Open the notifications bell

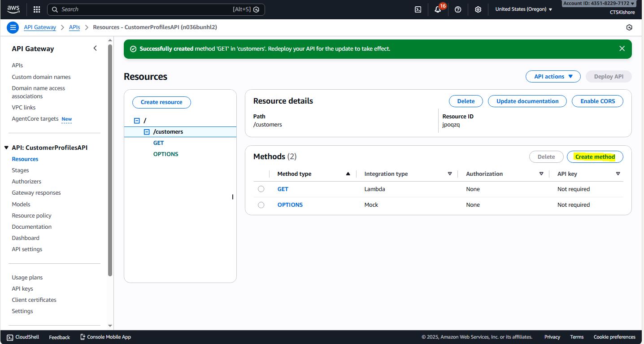[x=438, y=9]
